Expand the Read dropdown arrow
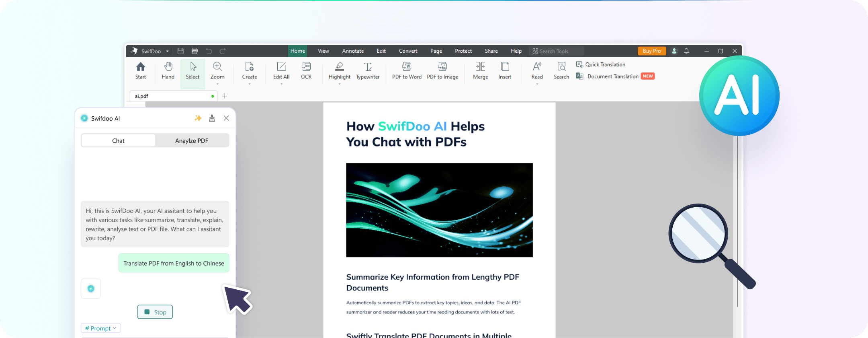Image resolution: width=868 pixels, height=338 pixels. pyautogui.click(x=537, y=84)
